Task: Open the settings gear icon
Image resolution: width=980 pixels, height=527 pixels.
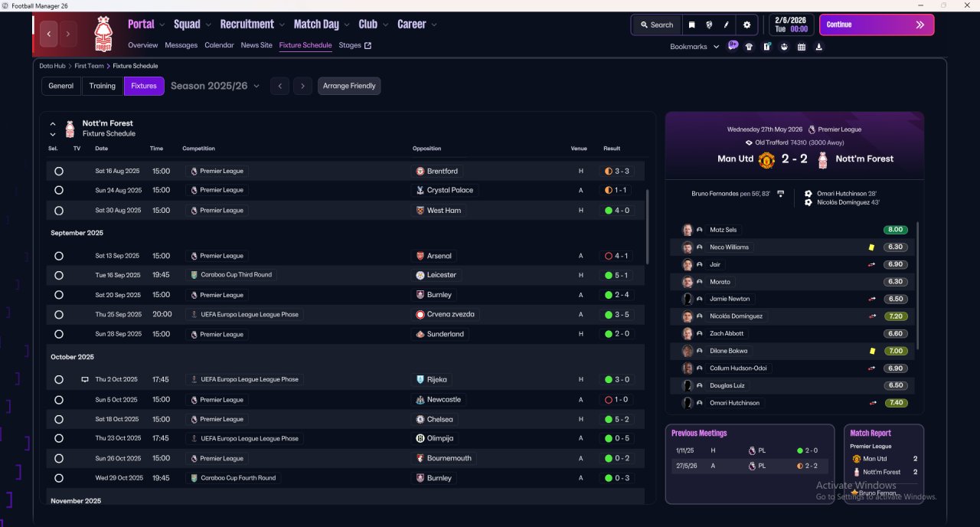Action: coord(747,25)
